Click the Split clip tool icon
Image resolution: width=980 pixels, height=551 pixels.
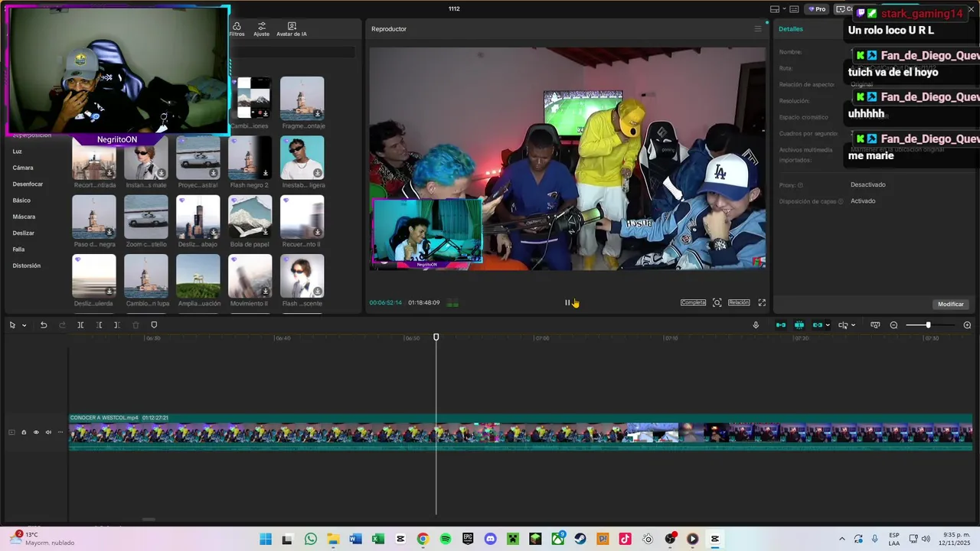[x=80, y=325]
